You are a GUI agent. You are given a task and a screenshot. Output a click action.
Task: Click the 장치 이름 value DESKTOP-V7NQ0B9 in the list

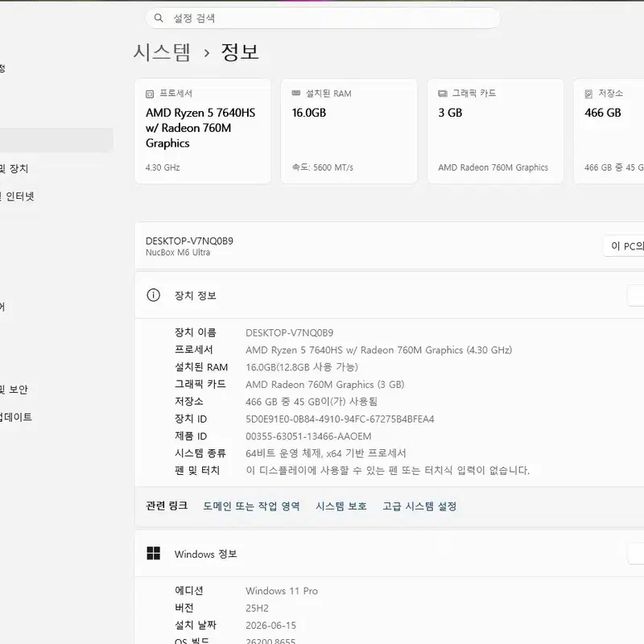tap(290, 332)
